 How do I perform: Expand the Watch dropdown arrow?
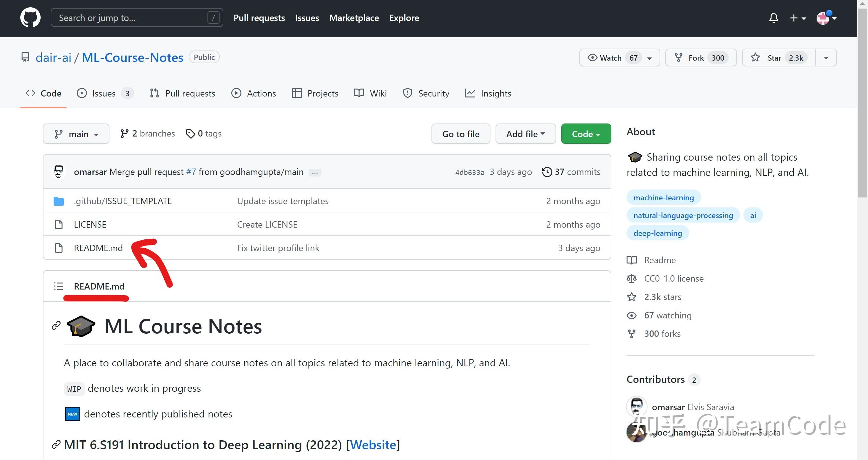pyautogui.click(x=650, y=57)
